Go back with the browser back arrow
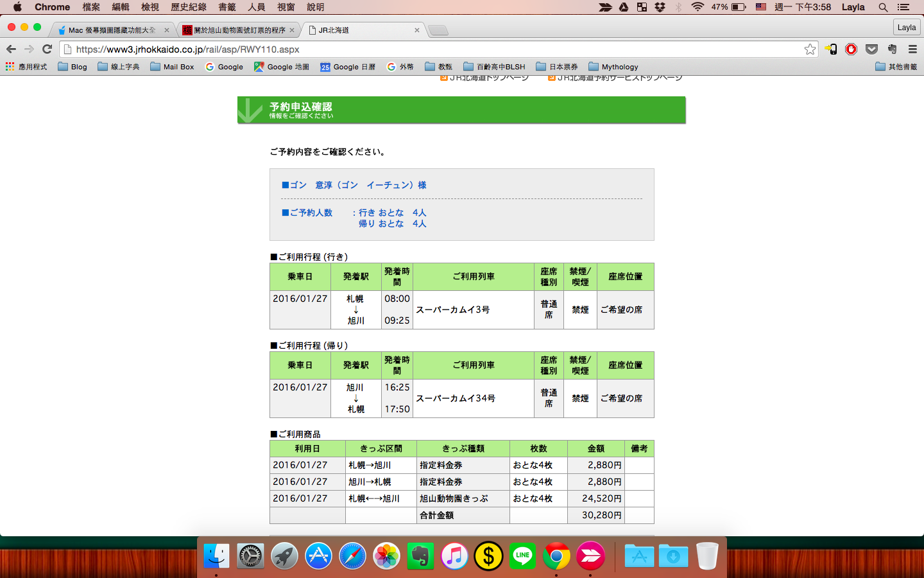This screenshot has width=924, height=578. [11, 49]
